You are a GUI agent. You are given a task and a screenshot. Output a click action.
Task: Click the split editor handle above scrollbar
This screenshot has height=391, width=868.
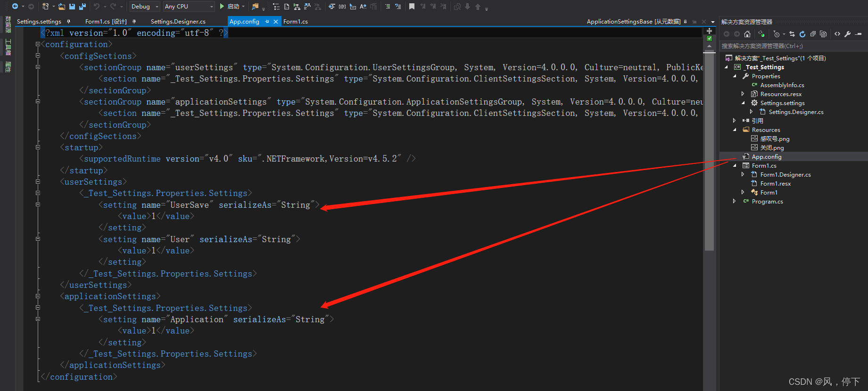click(x=709, y=31)
